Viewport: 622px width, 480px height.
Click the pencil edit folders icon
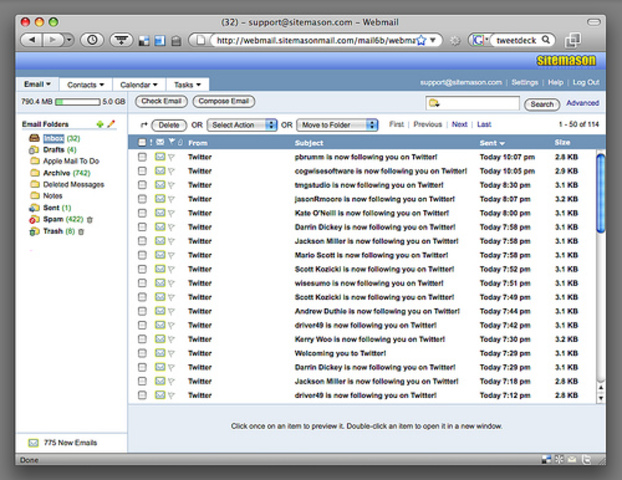click(111, 124)
